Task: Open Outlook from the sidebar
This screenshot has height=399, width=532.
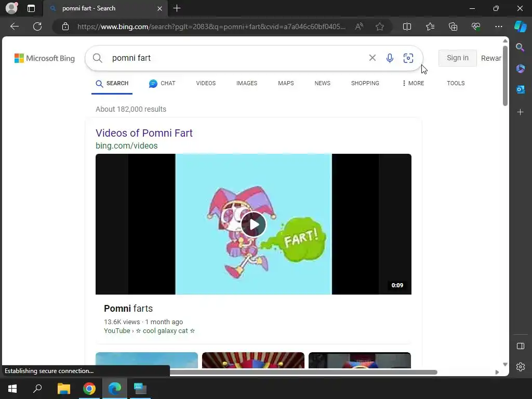Action: 520,89
